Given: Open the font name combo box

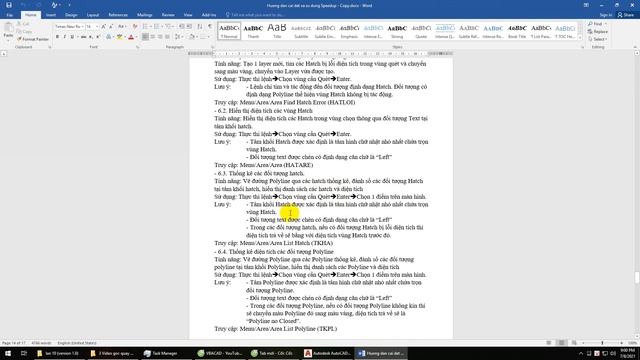Looking at the screenshot, I should [x=69, y=27].
